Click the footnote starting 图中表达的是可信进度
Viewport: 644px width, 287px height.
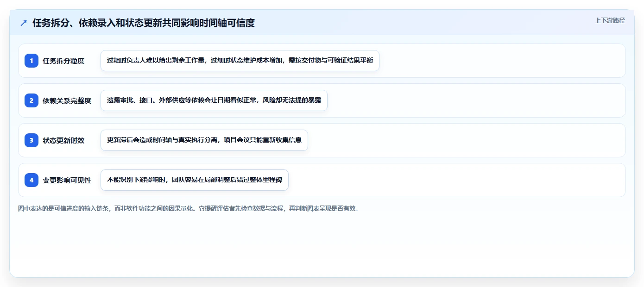click(x=189, y=208)
